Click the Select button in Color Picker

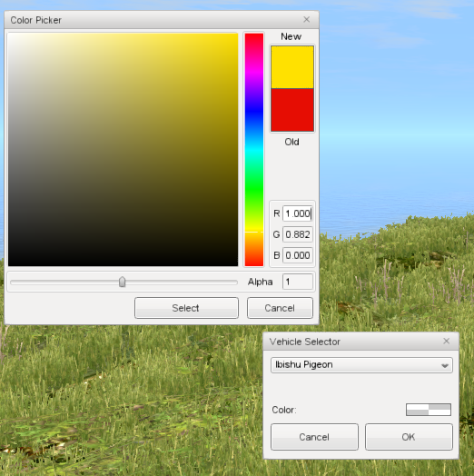tap(186, 308)
